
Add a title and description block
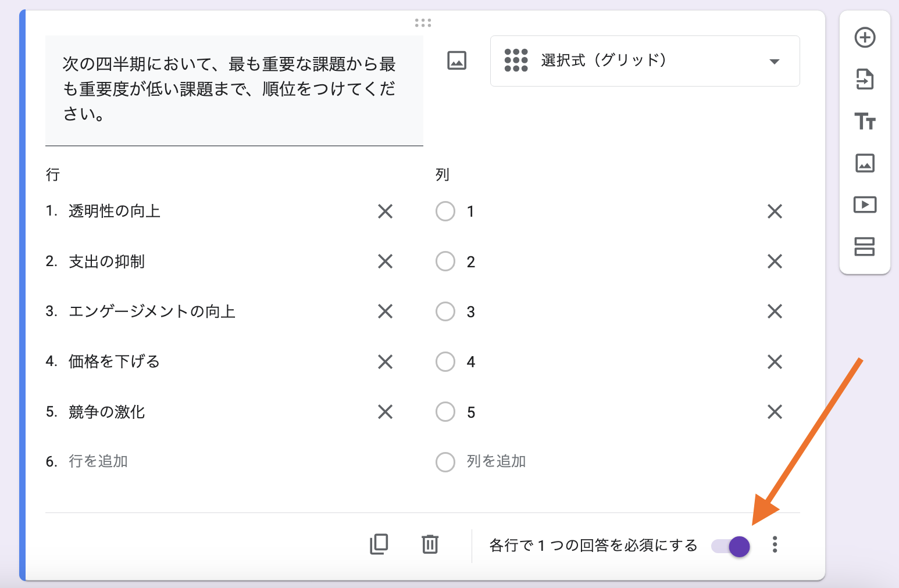tap(865, 121)
